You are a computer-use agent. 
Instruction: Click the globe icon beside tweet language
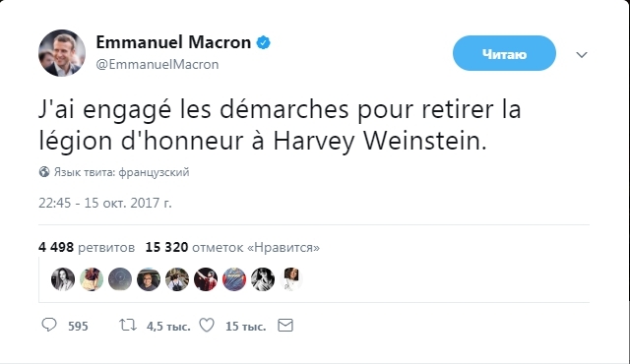coord(44,172)
